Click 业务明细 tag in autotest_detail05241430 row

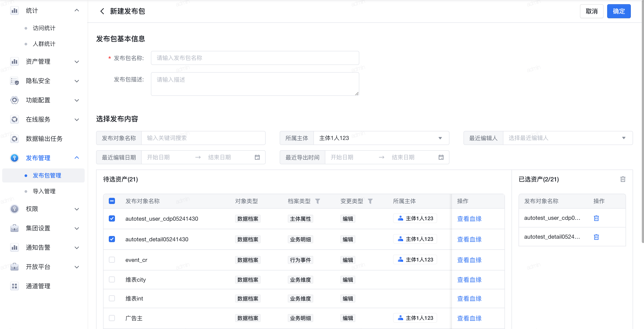coord(301,239)
